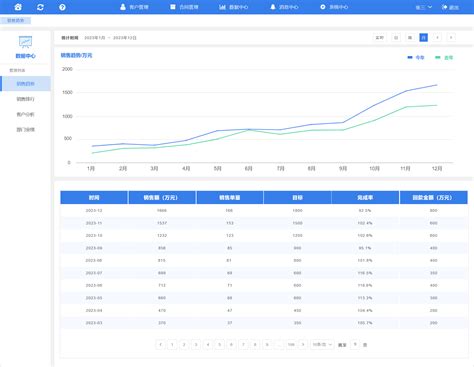Click the 2023-12 time cell
The height and width of the screenshot is (367, 474).
coord(94,210)
